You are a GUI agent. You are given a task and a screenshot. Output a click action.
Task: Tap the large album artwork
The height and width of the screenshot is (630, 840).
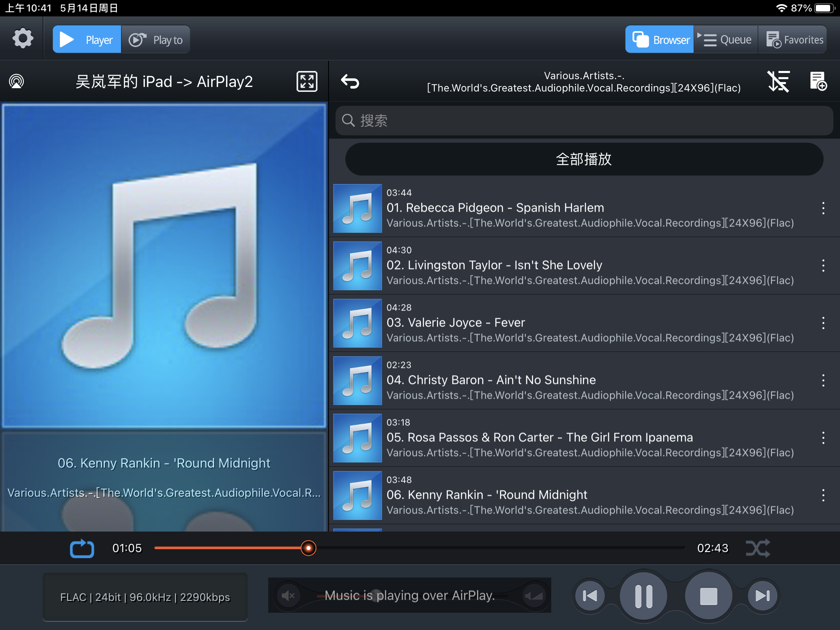(x=164, y=266)
